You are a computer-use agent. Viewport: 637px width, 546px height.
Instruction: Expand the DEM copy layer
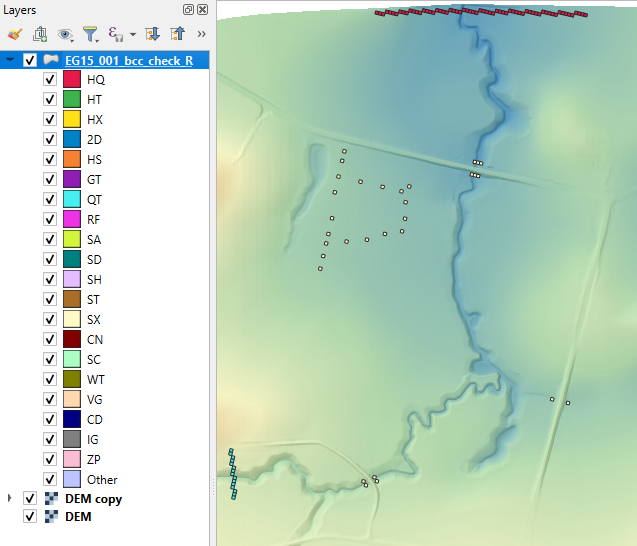coord(10,498)
